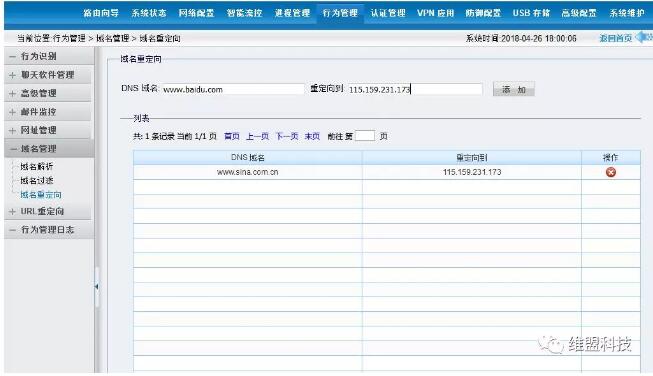Go to 下一页 in list
653x376 pixels.
click(x=287, y=136)
